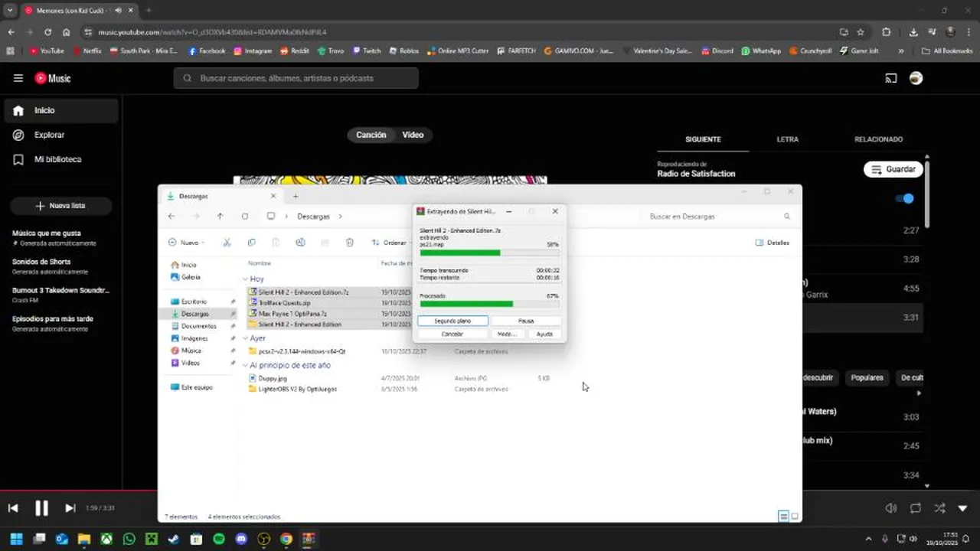Click the Pausa button in extraction dialog
980x551 pixels.
526,321
